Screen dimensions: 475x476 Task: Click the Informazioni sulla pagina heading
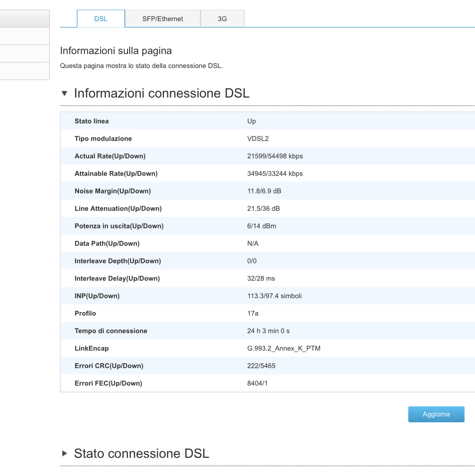click(x=116, y=51)
